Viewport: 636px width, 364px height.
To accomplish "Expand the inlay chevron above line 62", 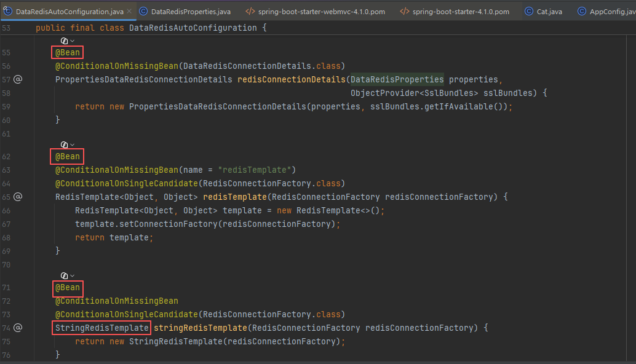I will pyautogui.click(x=72, y=144).
